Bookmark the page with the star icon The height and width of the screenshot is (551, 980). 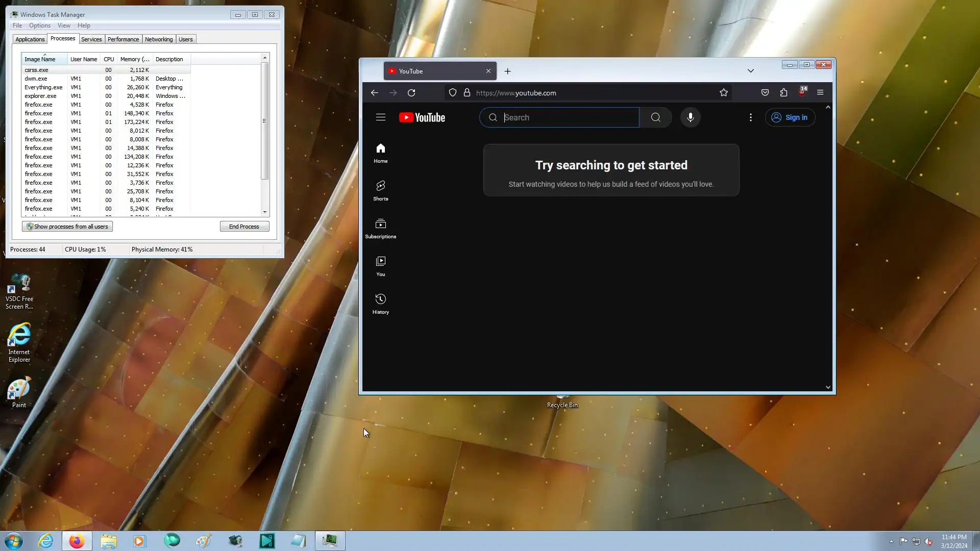point(723,93)
